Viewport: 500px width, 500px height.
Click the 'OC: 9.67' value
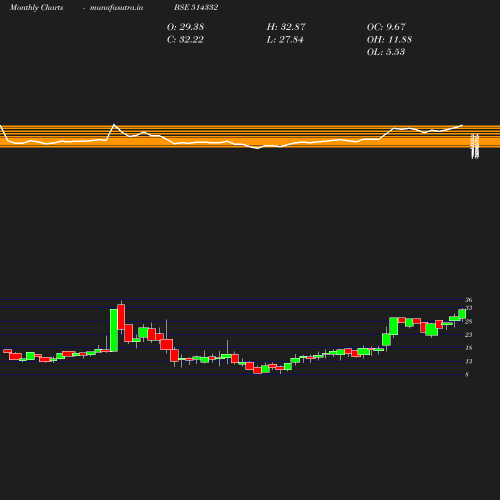pyautogui.click(x=386, y=27)
